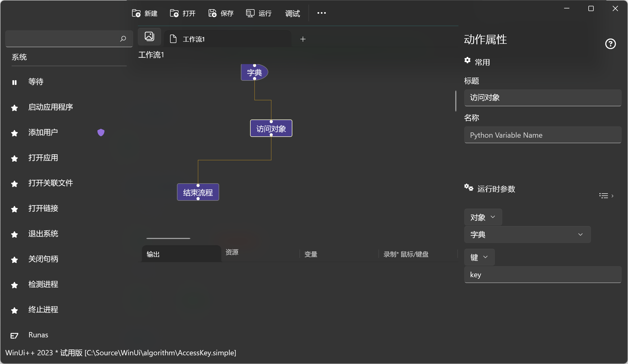Click the list view icon above runtime parameters
The image size is (628, 364).
603,195
